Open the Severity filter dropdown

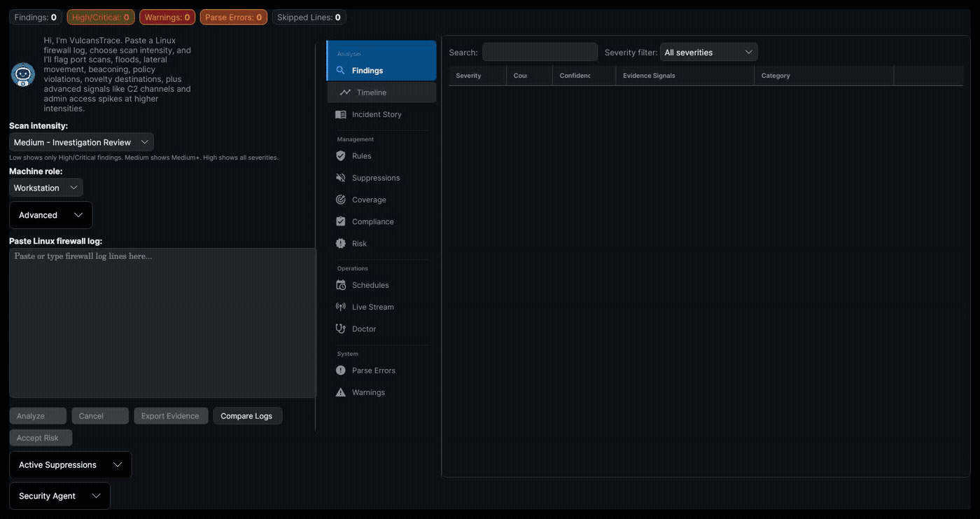point(708,52)
